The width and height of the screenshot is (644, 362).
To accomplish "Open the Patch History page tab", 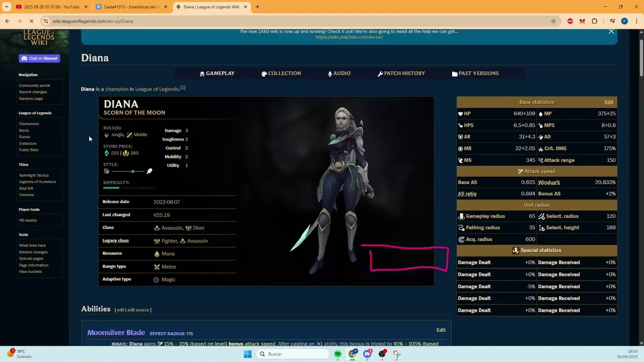I will pyautogui.click(x=401, y=73).
